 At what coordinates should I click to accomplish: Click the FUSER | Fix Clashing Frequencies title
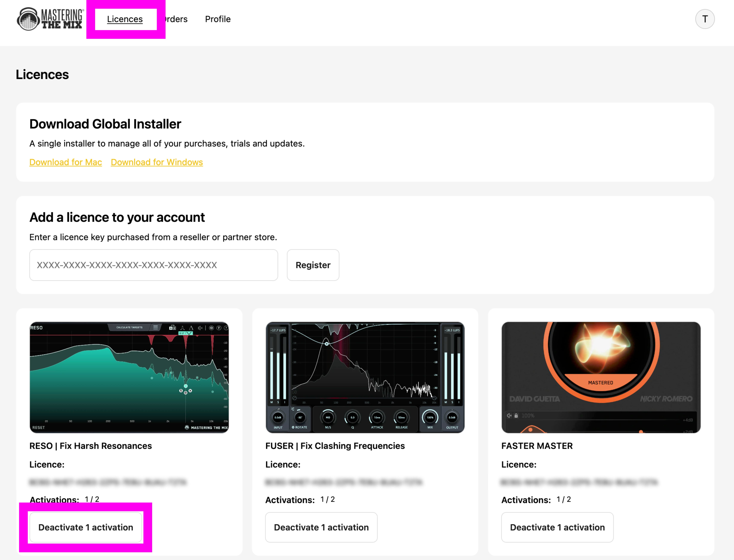[335, 446]
